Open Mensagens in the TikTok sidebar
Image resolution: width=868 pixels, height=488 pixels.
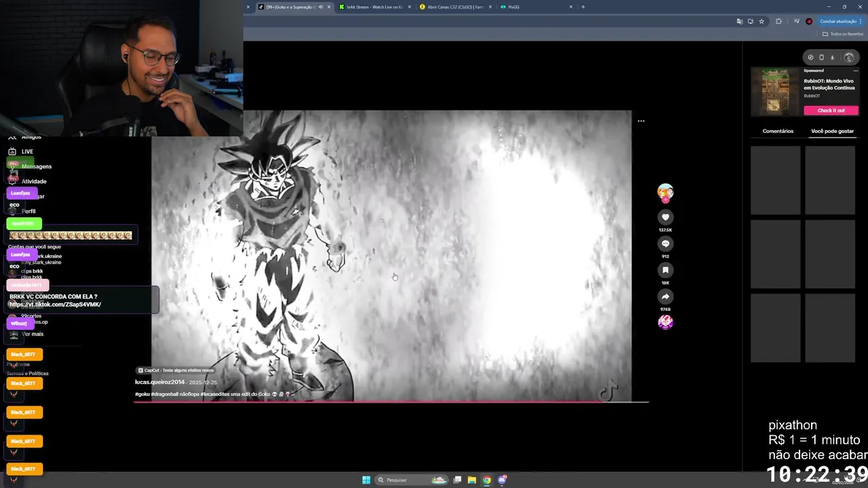(x=37, y=166)
